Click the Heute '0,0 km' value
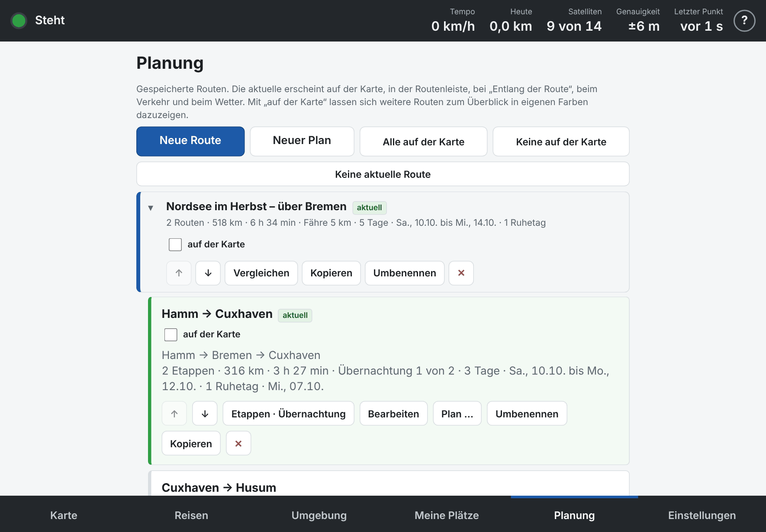Image resolution: width=766 pixels, height=532 pixels. coord(511,26)
